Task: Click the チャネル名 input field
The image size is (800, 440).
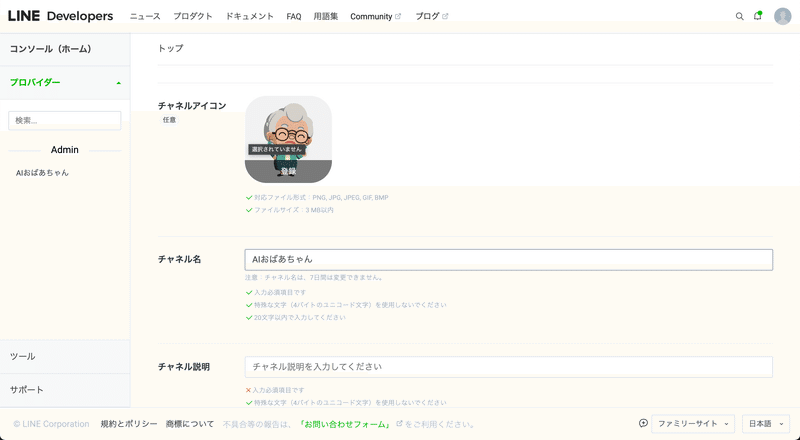Action: [x=509, y=259]
